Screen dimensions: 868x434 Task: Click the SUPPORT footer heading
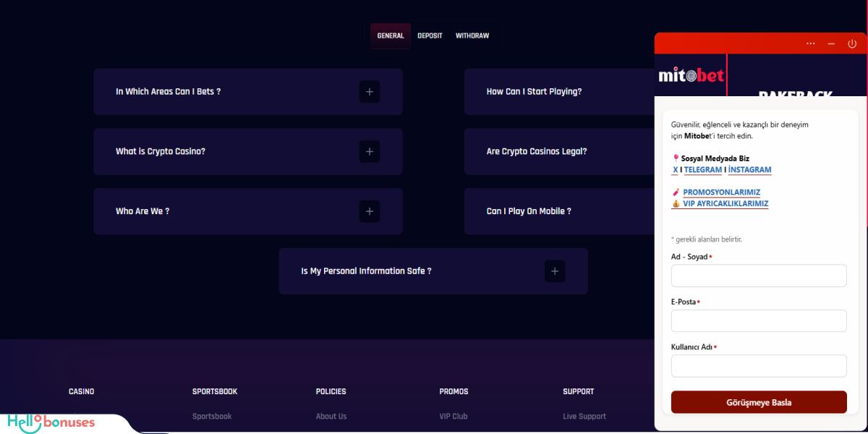pyautogui.click(x=579, y=391)
